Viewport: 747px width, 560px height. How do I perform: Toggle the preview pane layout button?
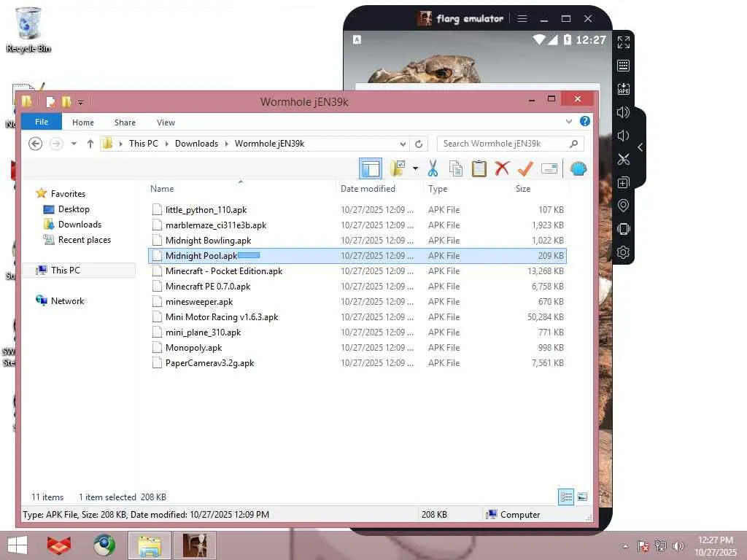tap(370, 168)
